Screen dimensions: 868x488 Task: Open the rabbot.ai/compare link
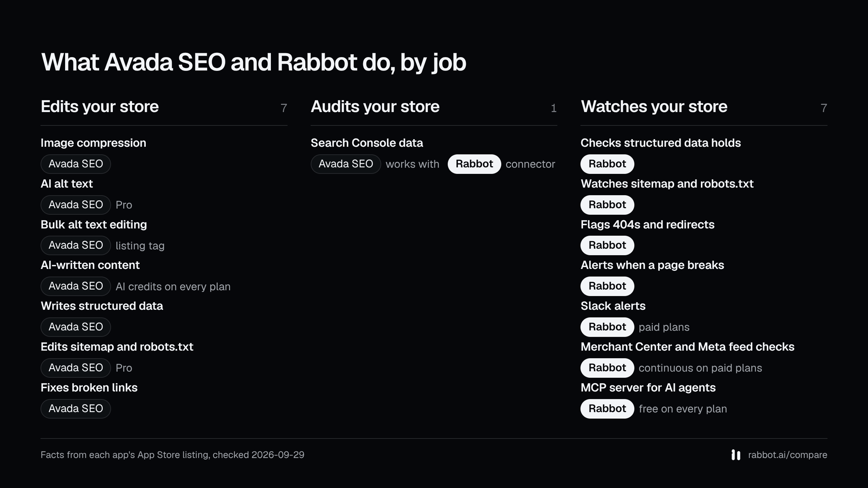click(x=787, y=455)
